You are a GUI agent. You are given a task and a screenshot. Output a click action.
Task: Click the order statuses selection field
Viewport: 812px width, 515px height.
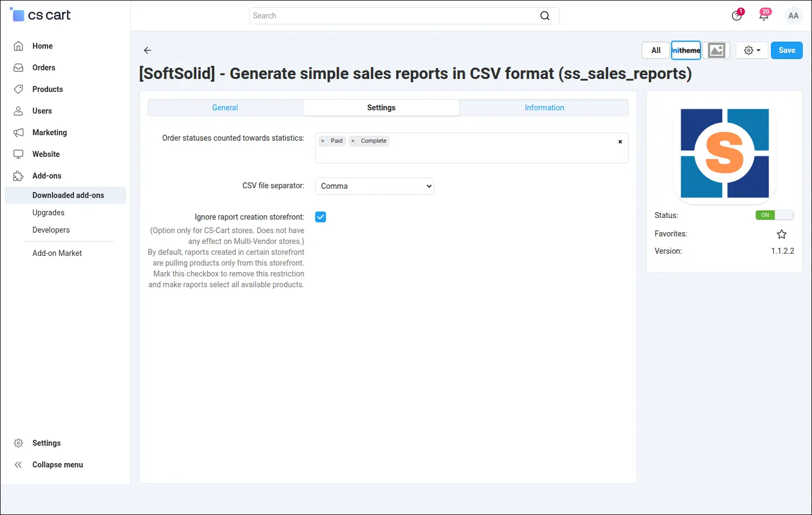[x=472, y=148]
